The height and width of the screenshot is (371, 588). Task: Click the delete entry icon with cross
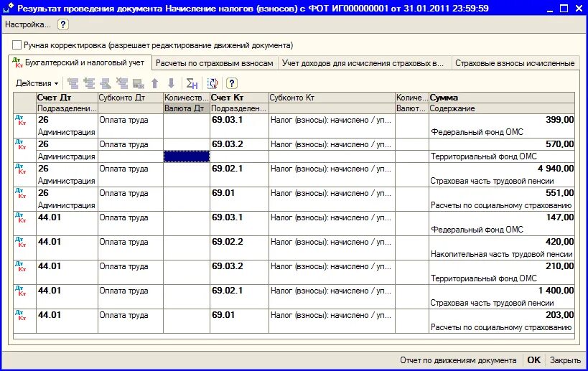pyautogui.click(x=122, y=83)
